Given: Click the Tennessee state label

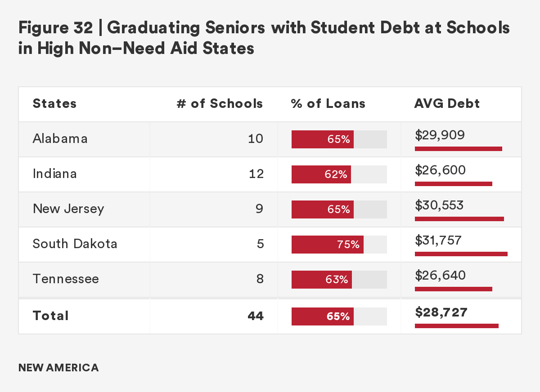Looking at the screenshot, I should coord(66,279).
